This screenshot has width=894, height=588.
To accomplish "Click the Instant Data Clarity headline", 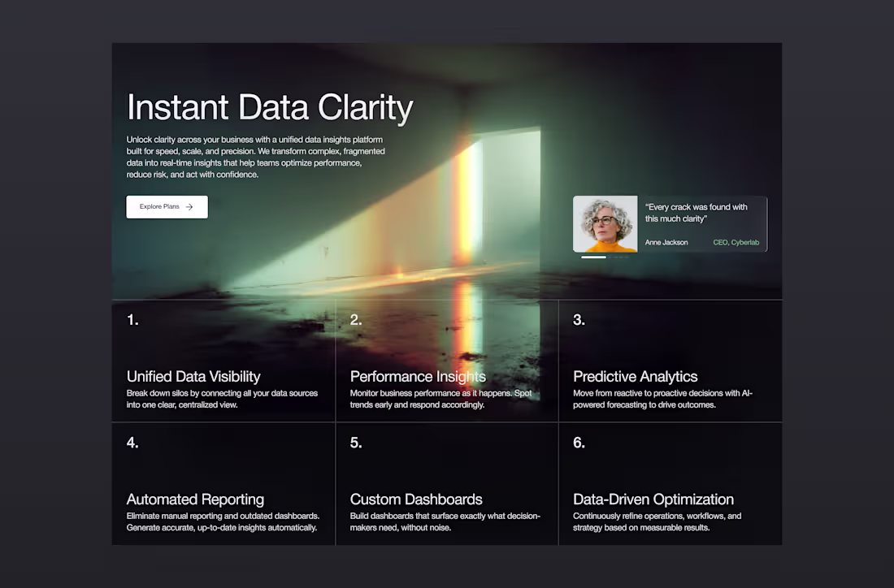I will (x=270, y=106).
